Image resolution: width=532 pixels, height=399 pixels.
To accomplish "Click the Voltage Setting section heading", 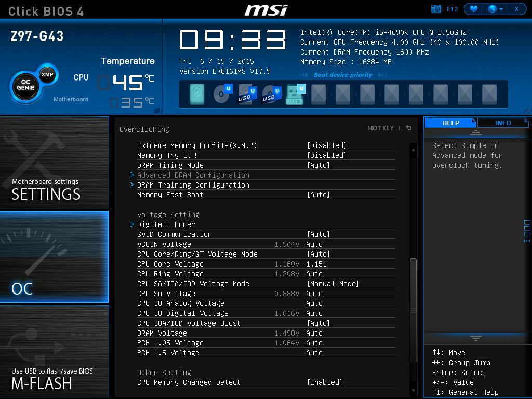I will pyautogui.click(x=168, y=215).
